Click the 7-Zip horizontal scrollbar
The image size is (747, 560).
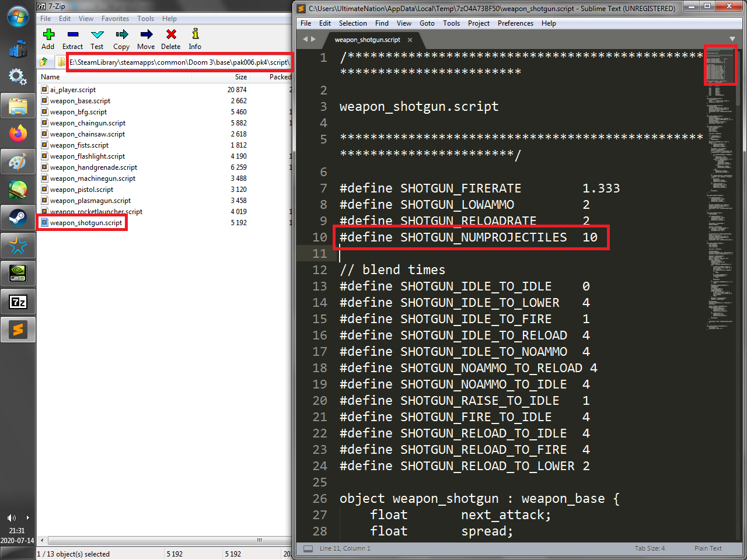[x=165, y=540]
